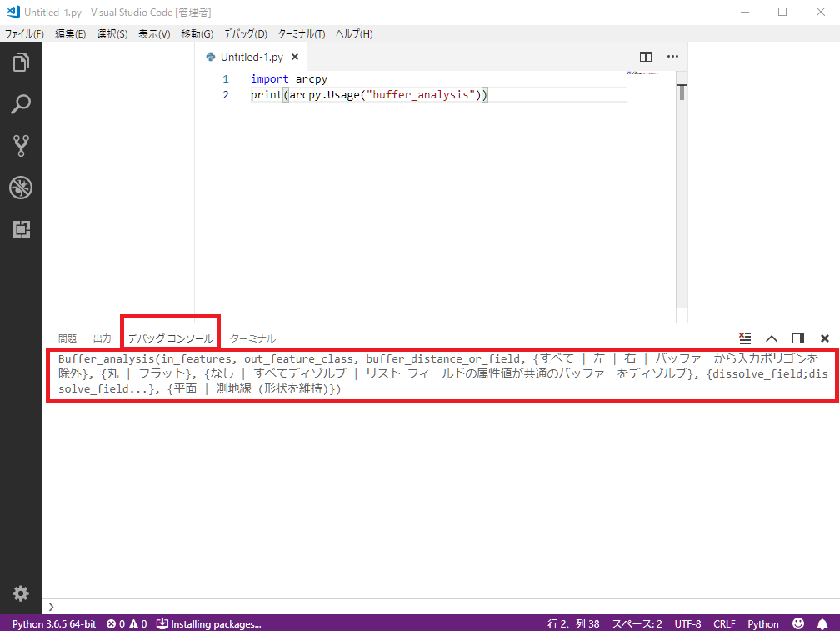The width and height of the screenshot is (840, 631).
Task: Switch to the ターミナル panel tab
Action: 252,338
